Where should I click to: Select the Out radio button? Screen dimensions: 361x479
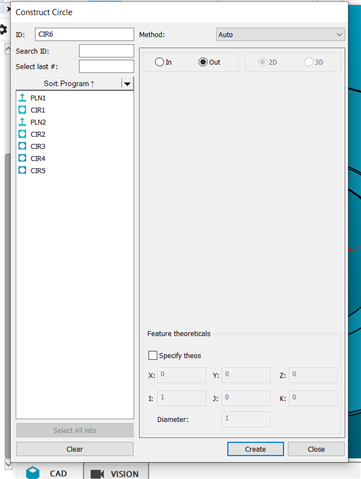(x=203, y=62)
